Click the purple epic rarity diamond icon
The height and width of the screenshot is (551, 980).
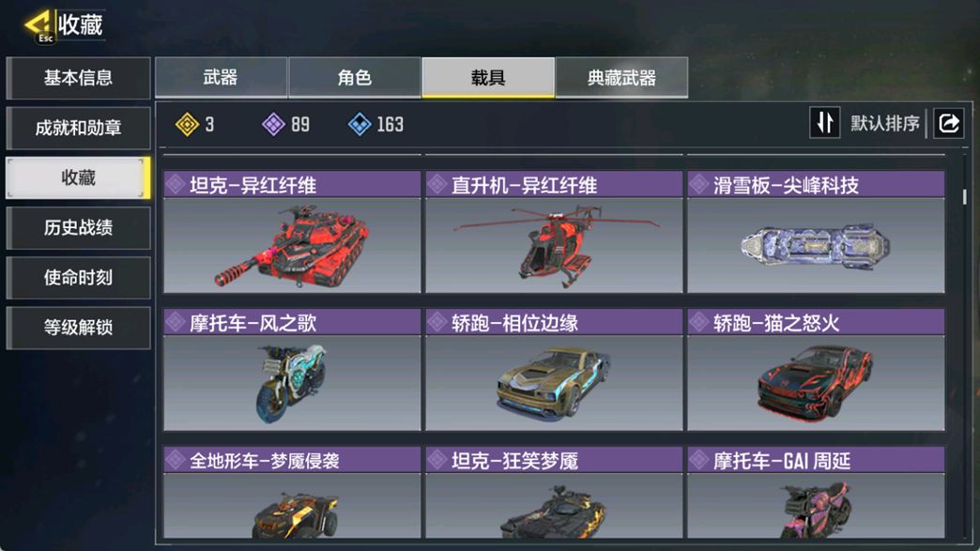273,124
